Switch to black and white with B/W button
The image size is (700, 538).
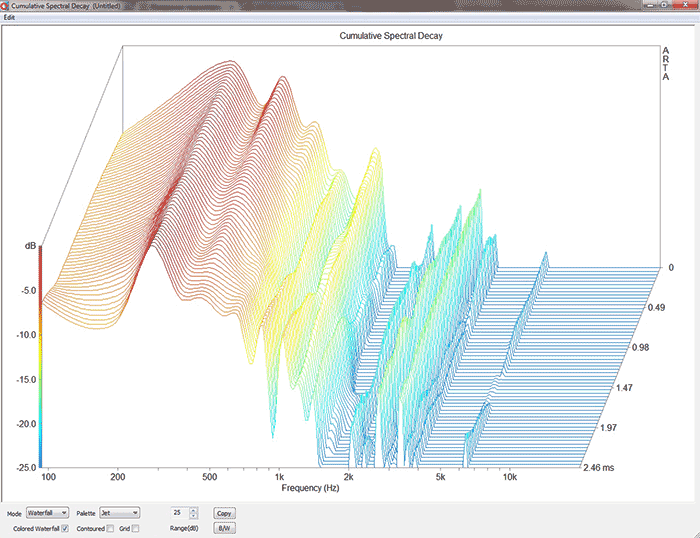click(x=225, y=528)
